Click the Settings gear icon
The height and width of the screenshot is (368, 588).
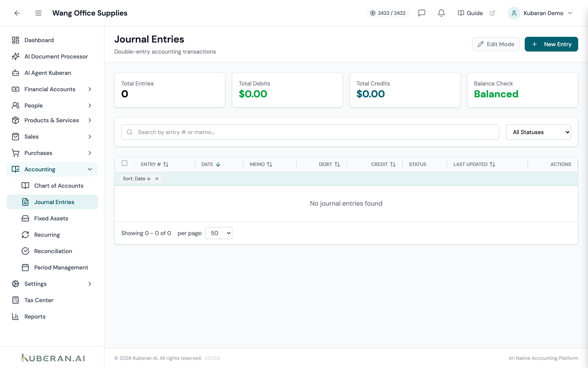[x=16, y=284]
